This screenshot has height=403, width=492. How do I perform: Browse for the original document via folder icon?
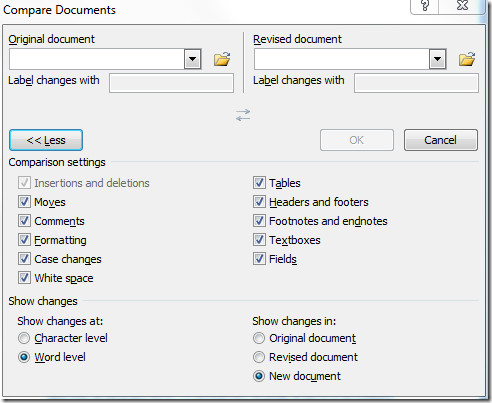click(222, 59)
